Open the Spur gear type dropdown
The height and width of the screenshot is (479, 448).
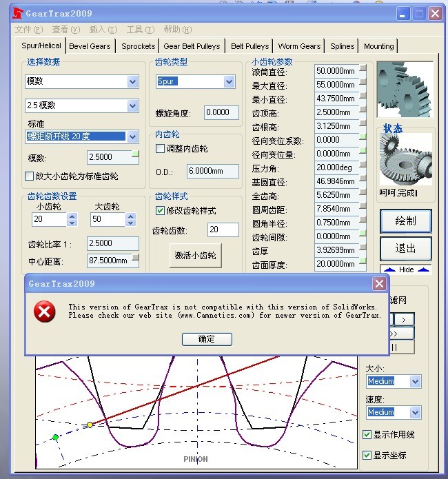[230, 81]
